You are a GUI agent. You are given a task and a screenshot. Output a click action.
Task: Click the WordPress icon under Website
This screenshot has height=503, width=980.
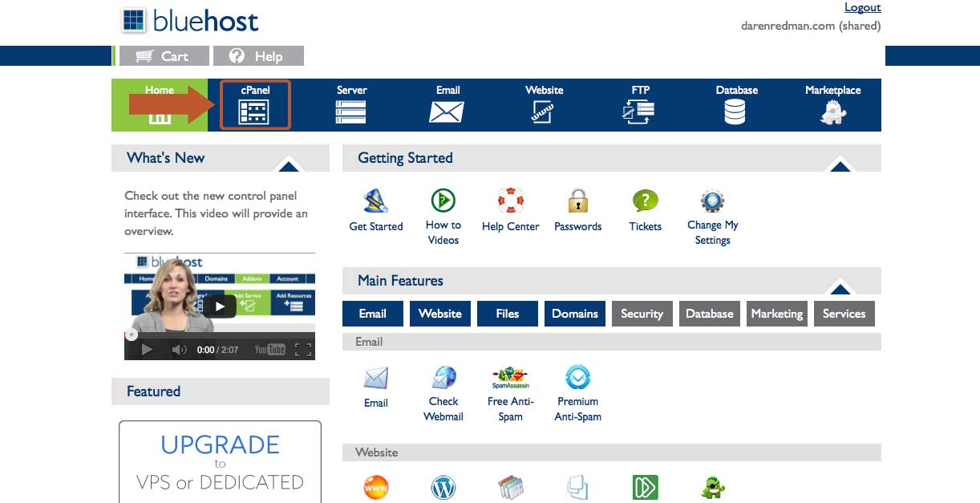click(x=443, y=487)
